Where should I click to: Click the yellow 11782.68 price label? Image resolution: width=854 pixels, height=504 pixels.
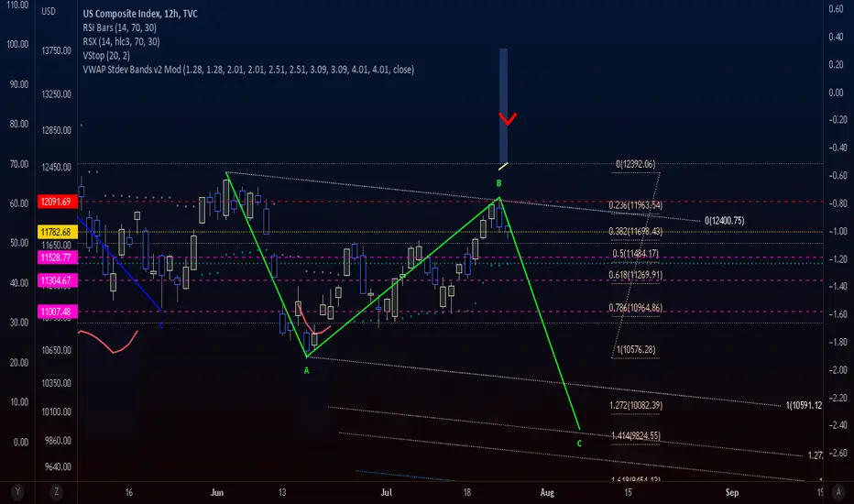pos(57,232)
